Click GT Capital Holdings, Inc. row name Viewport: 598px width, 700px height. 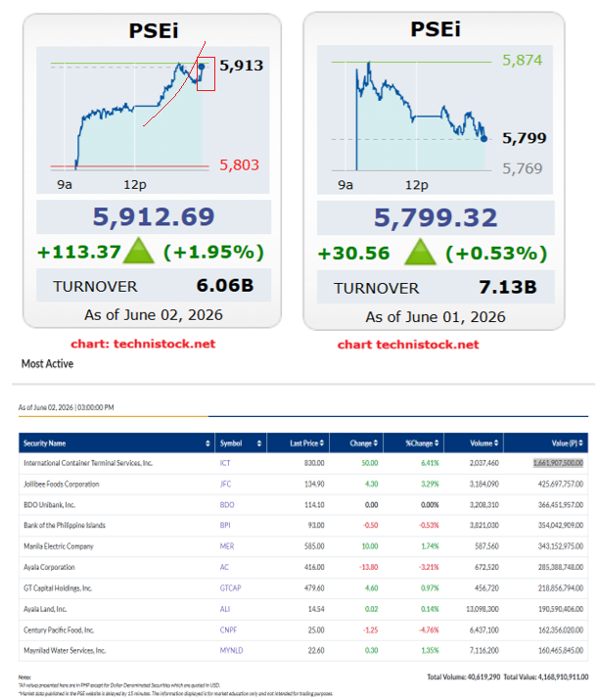[x=58, y=588]
